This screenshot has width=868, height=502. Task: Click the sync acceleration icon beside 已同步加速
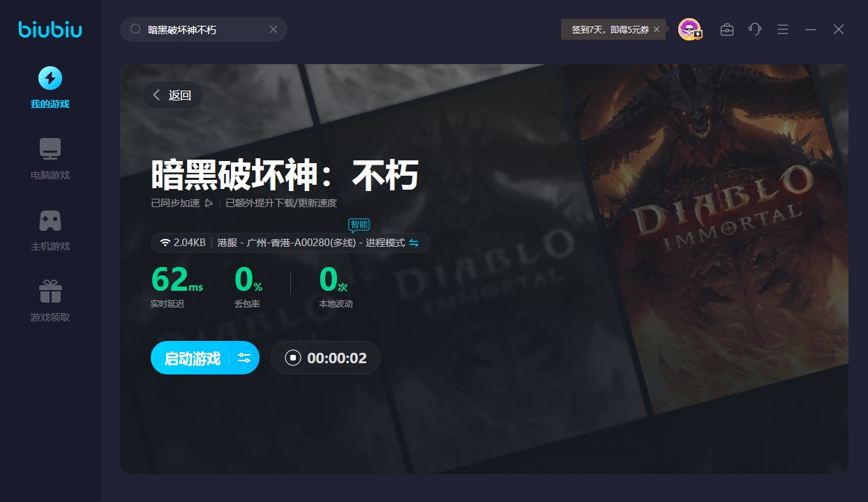tap(209, 204)
